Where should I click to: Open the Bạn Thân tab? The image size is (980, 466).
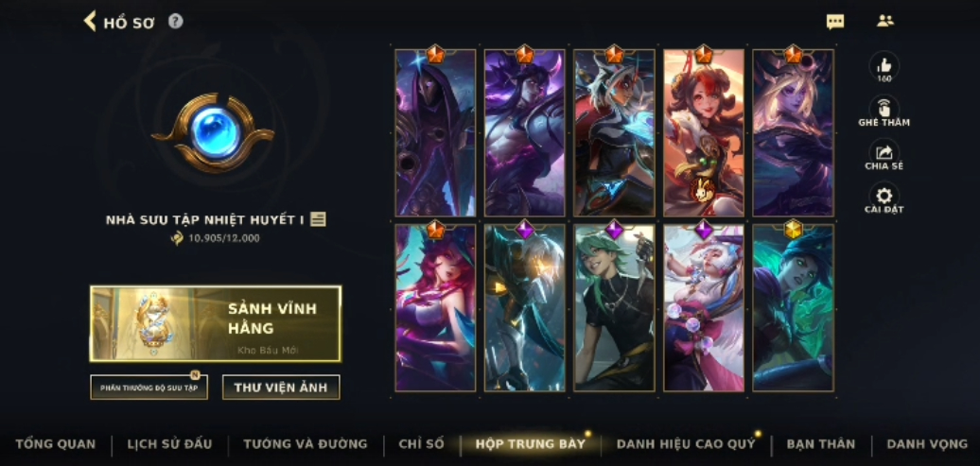[x=821, y=444]
